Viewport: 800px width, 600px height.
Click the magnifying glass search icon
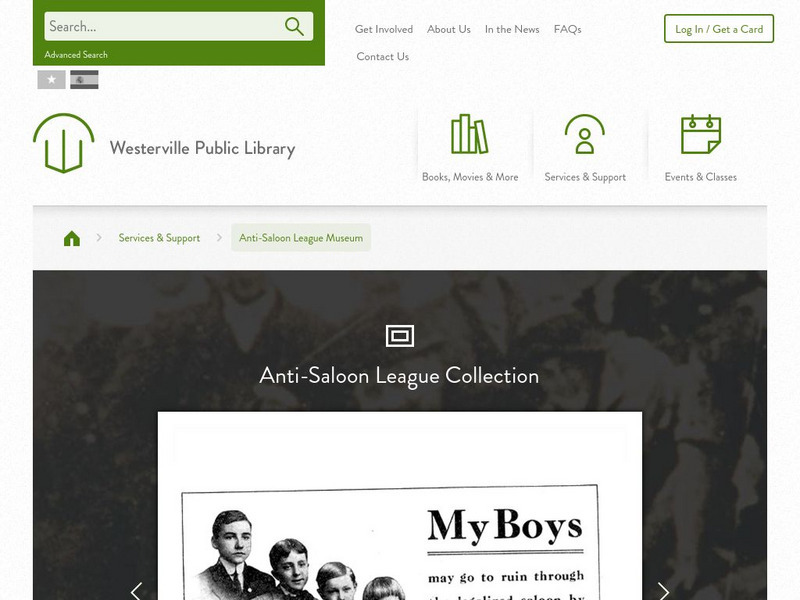click(x=294, y=27)
